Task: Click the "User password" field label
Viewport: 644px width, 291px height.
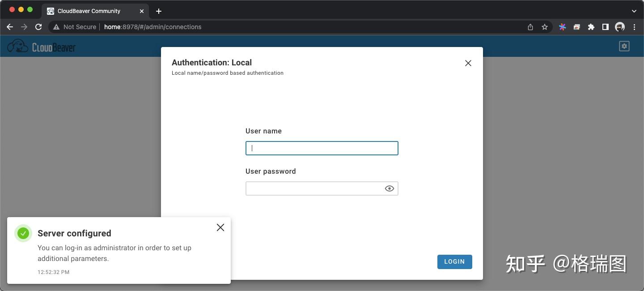Action: pyautogui.click(x=271, y=171)
